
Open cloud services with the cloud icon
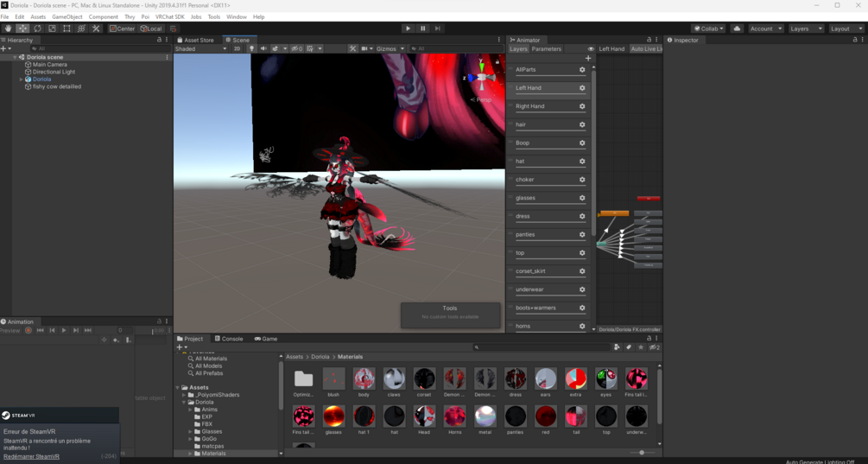pos(737,29)
